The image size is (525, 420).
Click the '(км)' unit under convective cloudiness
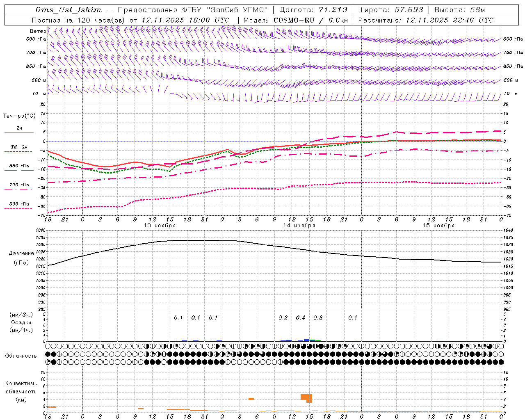tap(21, 399)
